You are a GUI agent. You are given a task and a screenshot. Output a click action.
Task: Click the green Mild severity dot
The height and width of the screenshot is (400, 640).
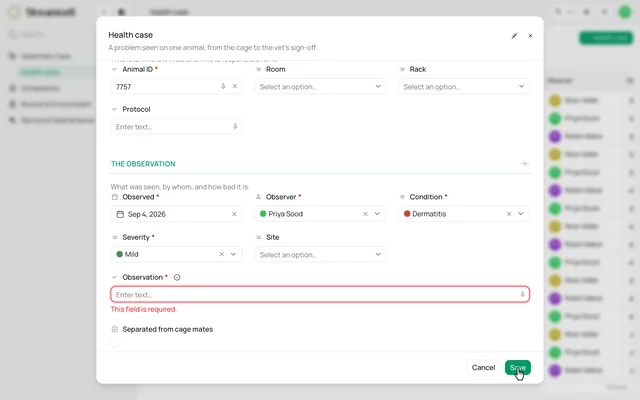[120, 254]
